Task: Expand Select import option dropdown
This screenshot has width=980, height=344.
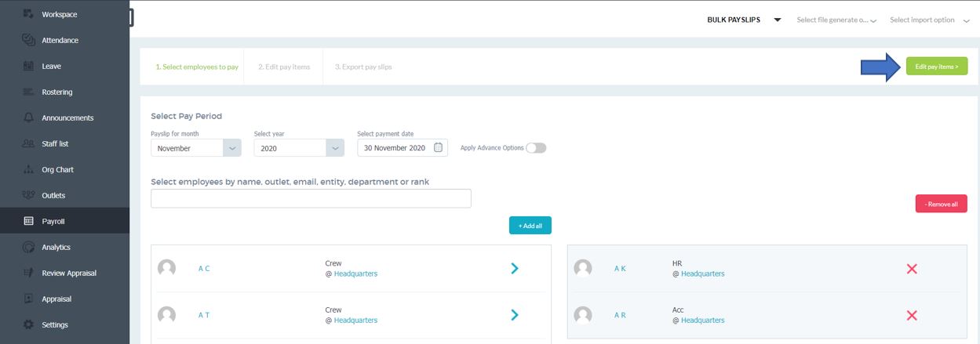Action: click(x=930, y=20)
